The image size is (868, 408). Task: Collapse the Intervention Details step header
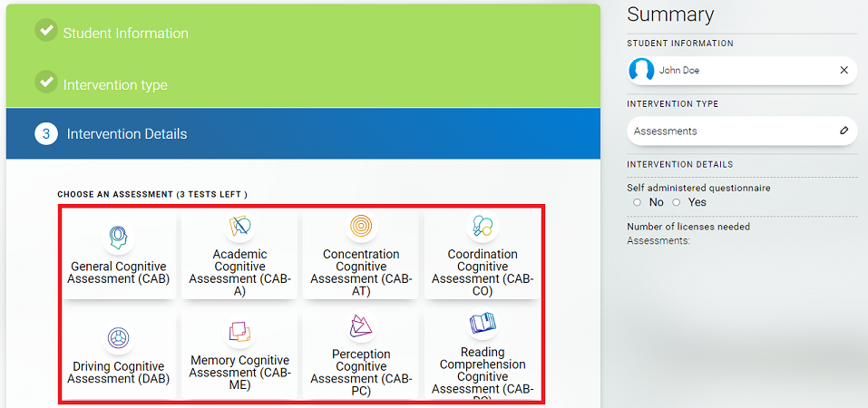(127, 134)
